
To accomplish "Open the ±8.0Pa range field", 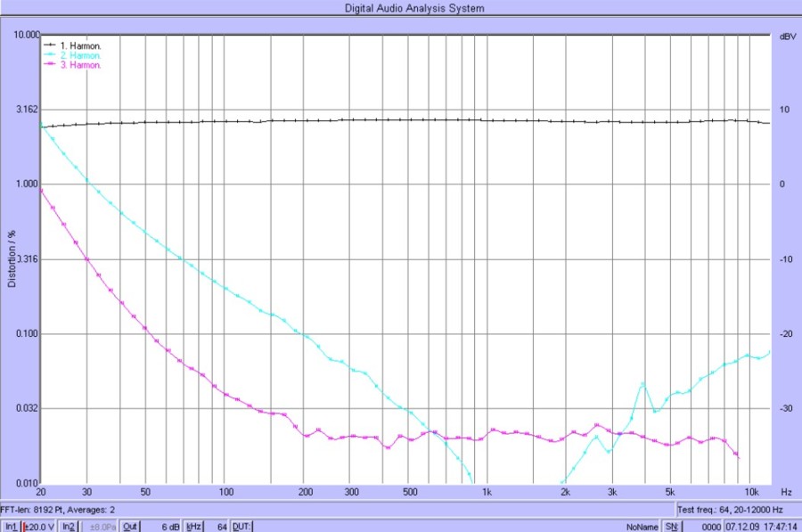I will click(101, 526).
